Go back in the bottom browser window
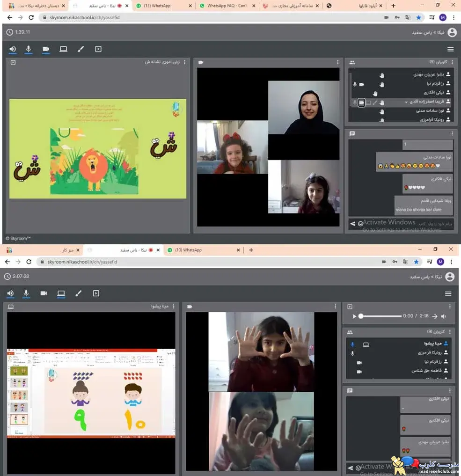Viewport: 461px width, 476px height. click(x=7, y=262)
